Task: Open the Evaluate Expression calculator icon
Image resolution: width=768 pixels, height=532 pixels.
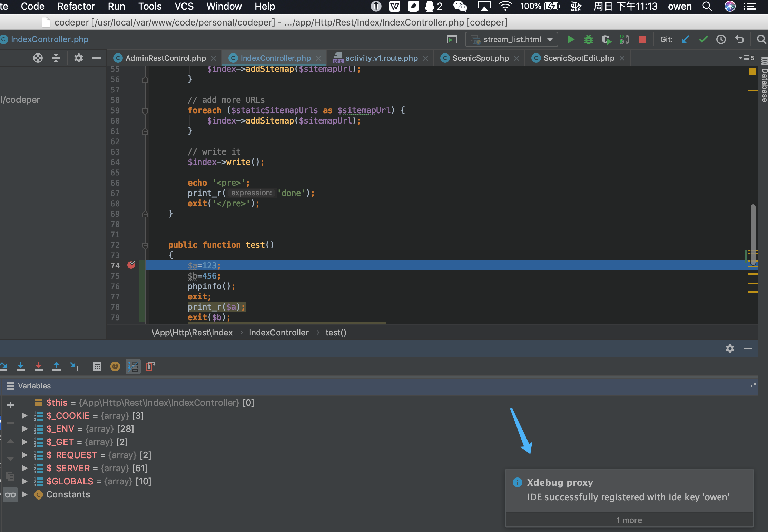Action: pos(97,367)
